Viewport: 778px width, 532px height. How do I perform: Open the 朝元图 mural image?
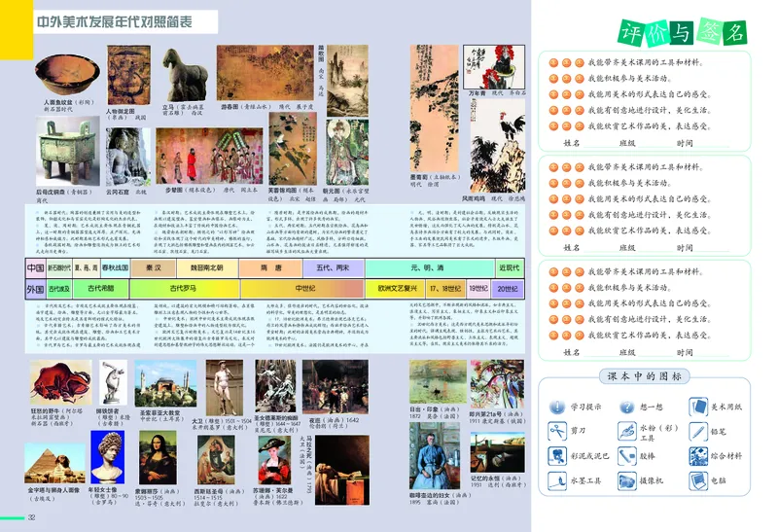click(x=347, y=153)
